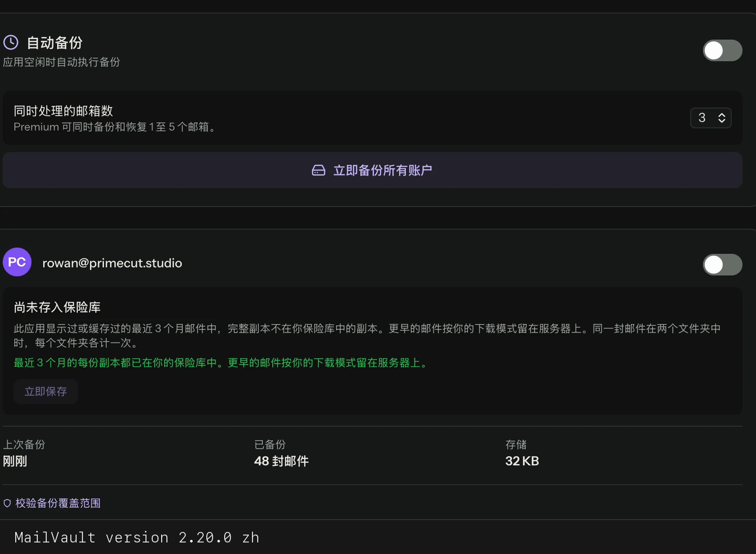Viewport: 756px width, 554px height.
Task: Click the clock icon next to 自动备份
Action: [x=11, y=42]
